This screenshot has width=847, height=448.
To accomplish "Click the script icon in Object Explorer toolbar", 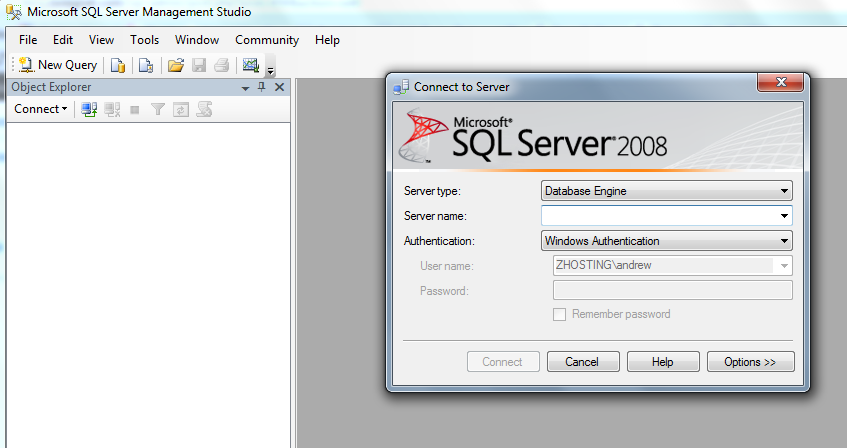I will point(204,110).
